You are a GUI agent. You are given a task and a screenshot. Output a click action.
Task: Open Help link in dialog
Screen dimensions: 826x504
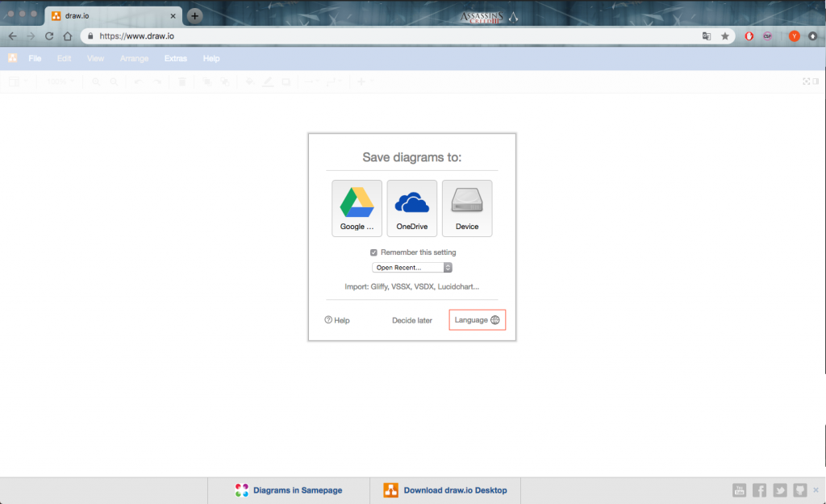tap(337, 320)
